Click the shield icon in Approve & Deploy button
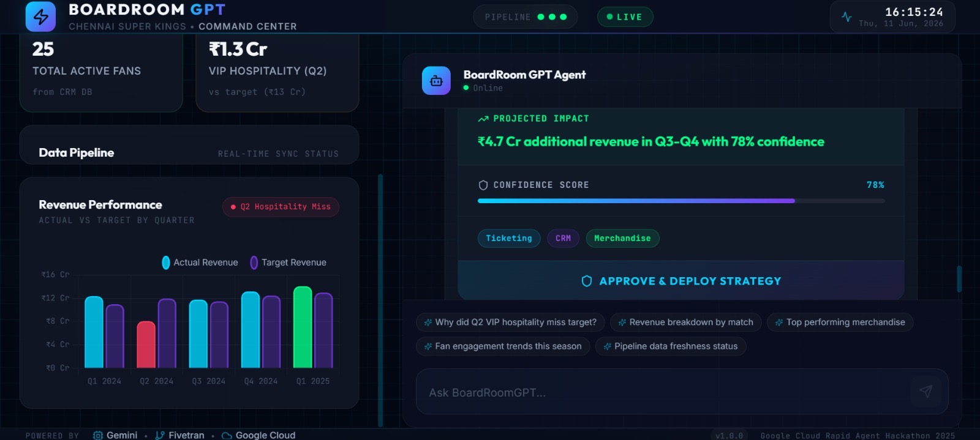Viewport: 980px width, 440px height. (x=586, y=281)
